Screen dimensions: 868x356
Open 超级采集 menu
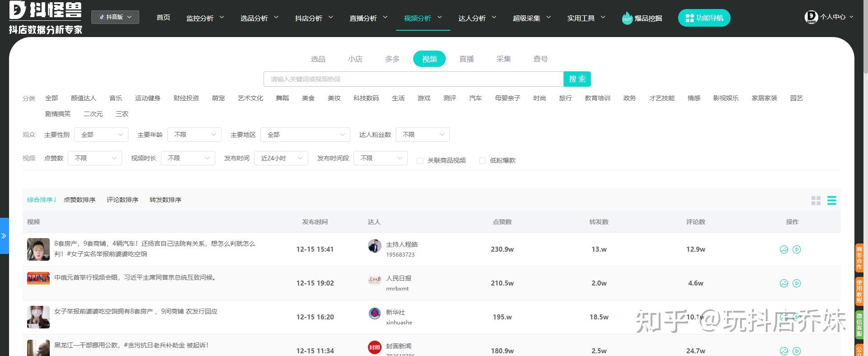pos(532,18)
